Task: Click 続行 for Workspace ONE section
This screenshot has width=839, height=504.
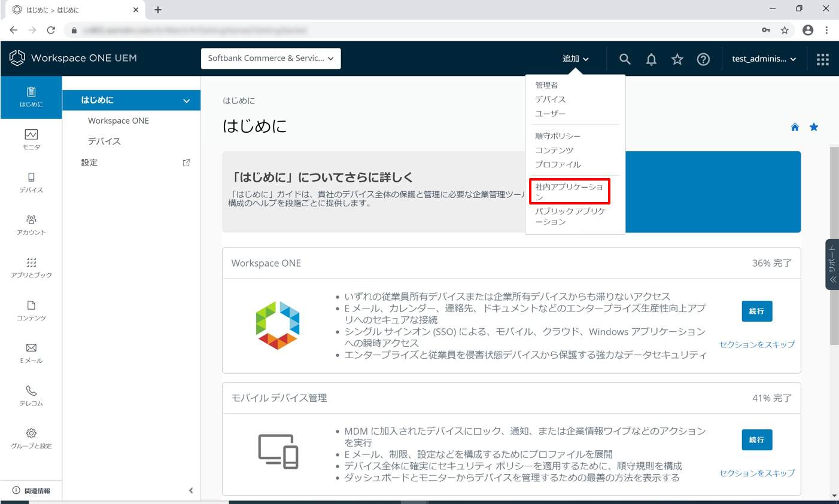Action: [756, 311]
